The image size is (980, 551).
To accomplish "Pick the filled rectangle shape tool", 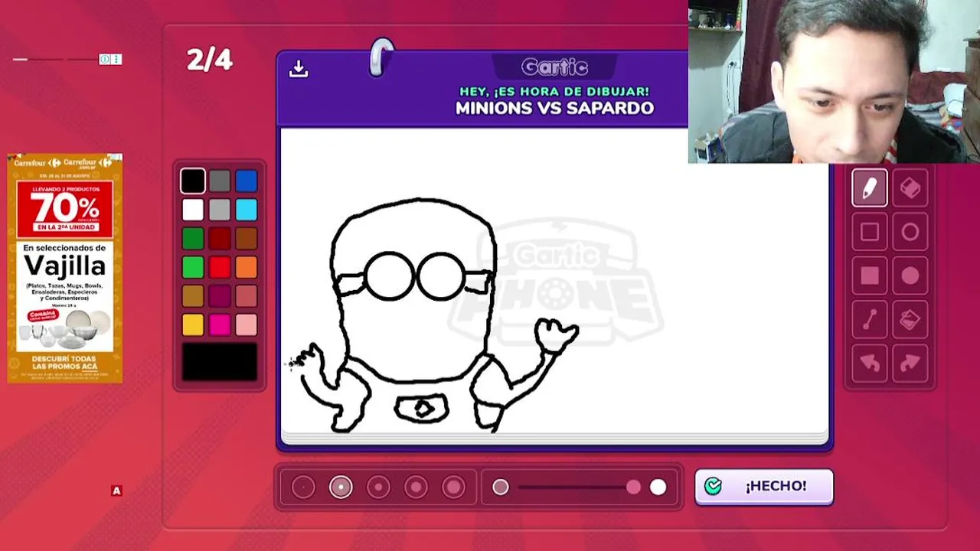I will 869,275.
